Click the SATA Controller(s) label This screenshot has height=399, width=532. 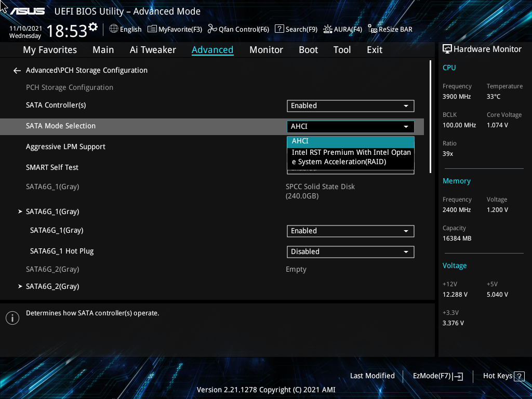pos(56,105)
